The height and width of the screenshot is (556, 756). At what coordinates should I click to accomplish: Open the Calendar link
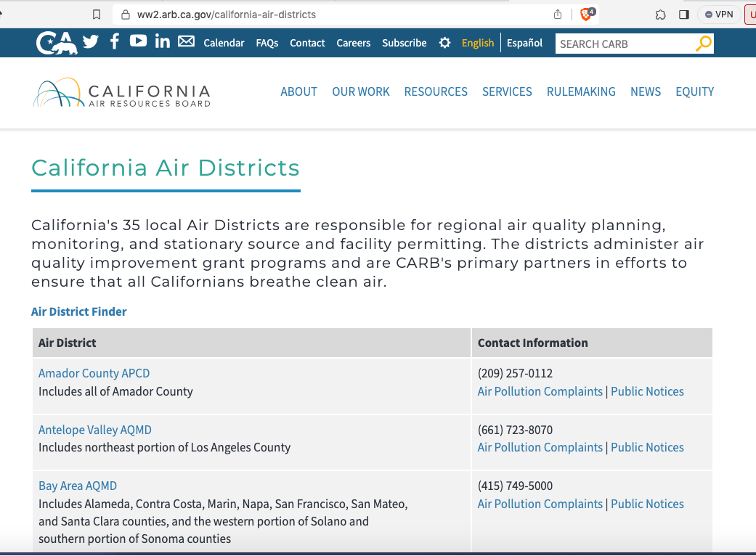coord(224,43)
